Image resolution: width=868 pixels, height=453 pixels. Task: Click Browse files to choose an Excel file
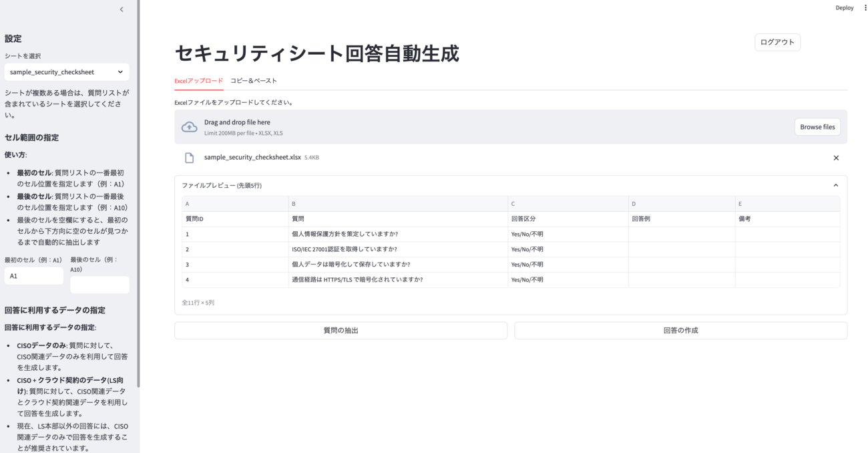pyautogui.click(x=817, y=126)
